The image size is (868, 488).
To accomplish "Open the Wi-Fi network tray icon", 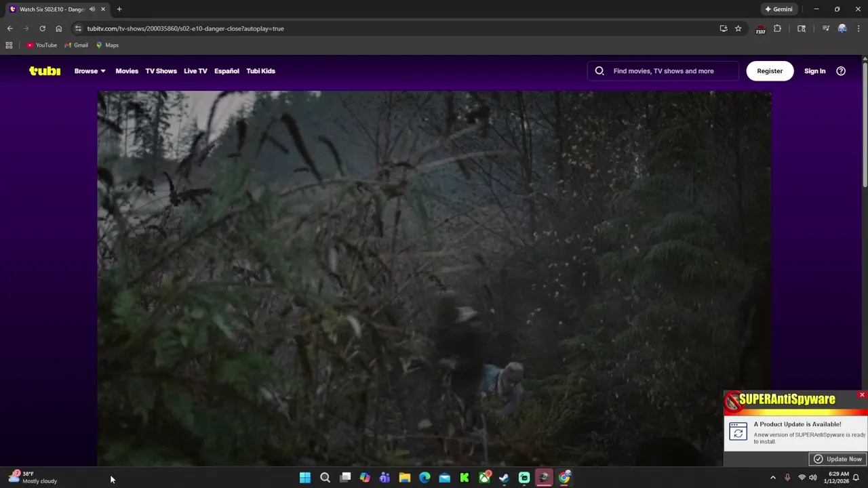I will tap(802, 478).
